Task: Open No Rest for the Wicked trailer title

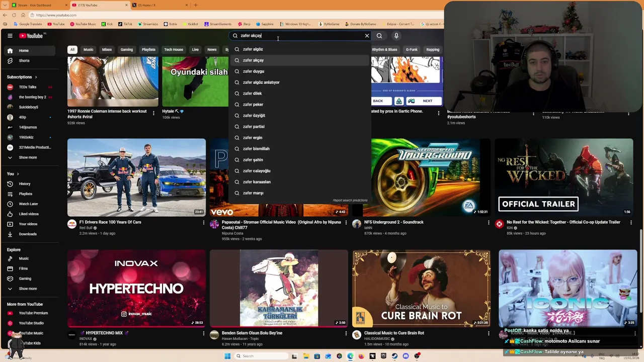Action: click(x=563, y=222)
